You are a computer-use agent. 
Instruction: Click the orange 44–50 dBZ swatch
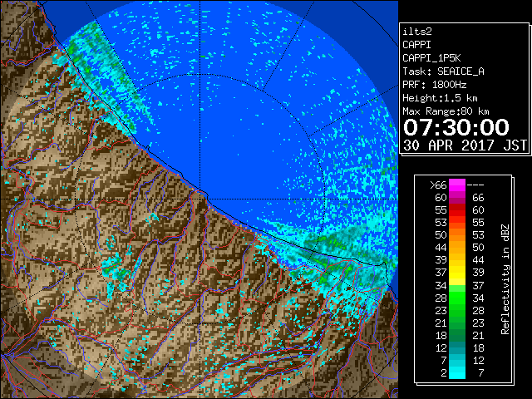coord(457,248)
